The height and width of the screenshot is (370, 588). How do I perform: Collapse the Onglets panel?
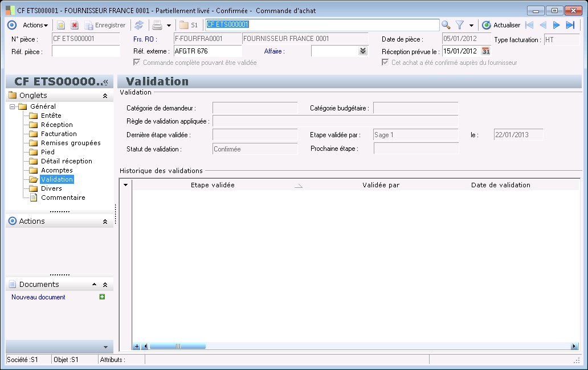pos(105,96)
